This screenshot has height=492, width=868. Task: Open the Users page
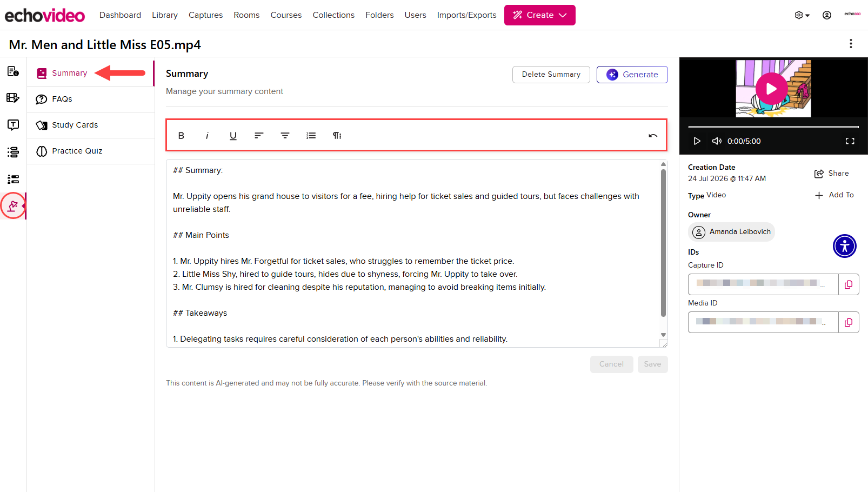click(x=415, y=15)
